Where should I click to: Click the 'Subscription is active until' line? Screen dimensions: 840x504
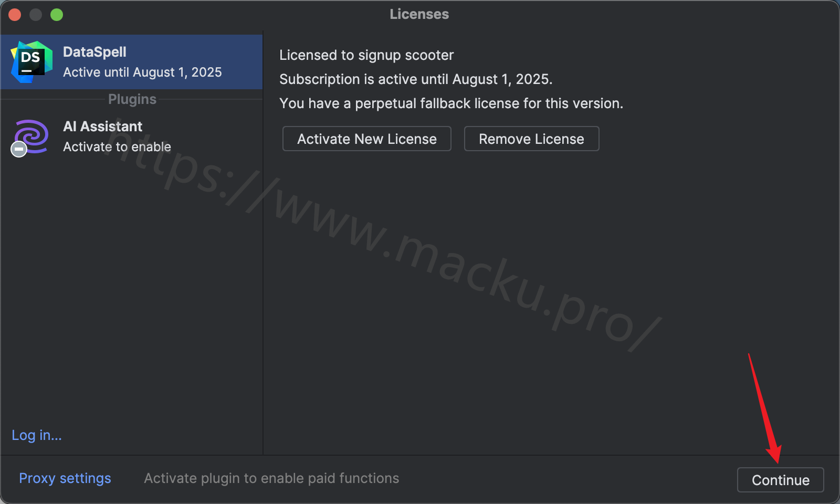point(416,79)
